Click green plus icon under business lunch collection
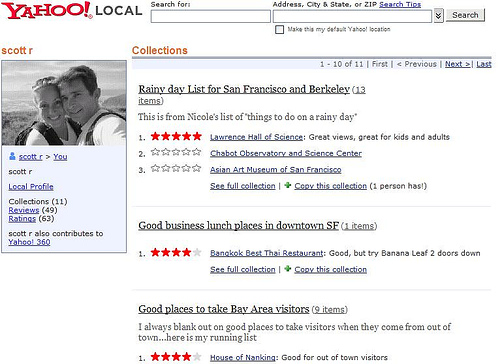The image size is (500, 364). tap(288, 269)
